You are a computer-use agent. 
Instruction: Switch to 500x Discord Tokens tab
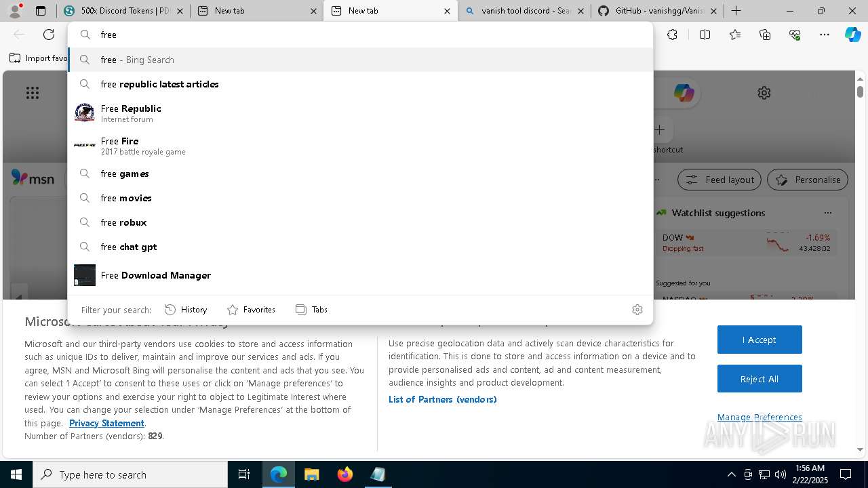(x=123, y=11)
